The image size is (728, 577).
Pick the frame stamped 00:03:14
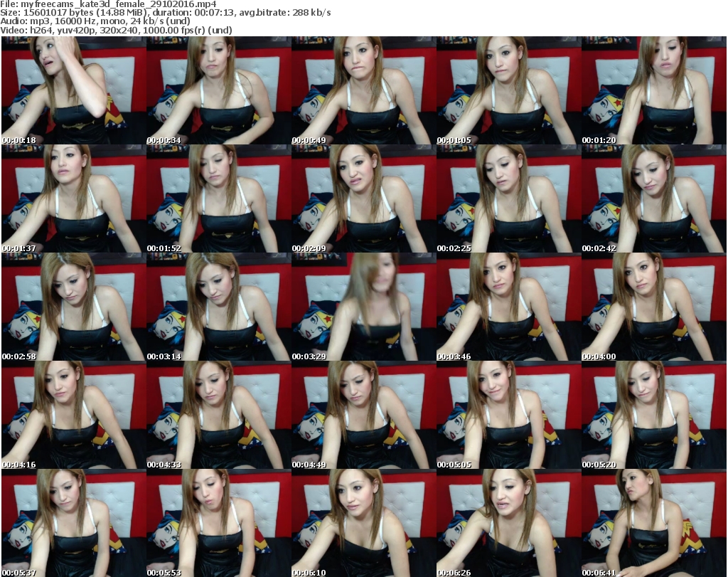tap(219, 307)
